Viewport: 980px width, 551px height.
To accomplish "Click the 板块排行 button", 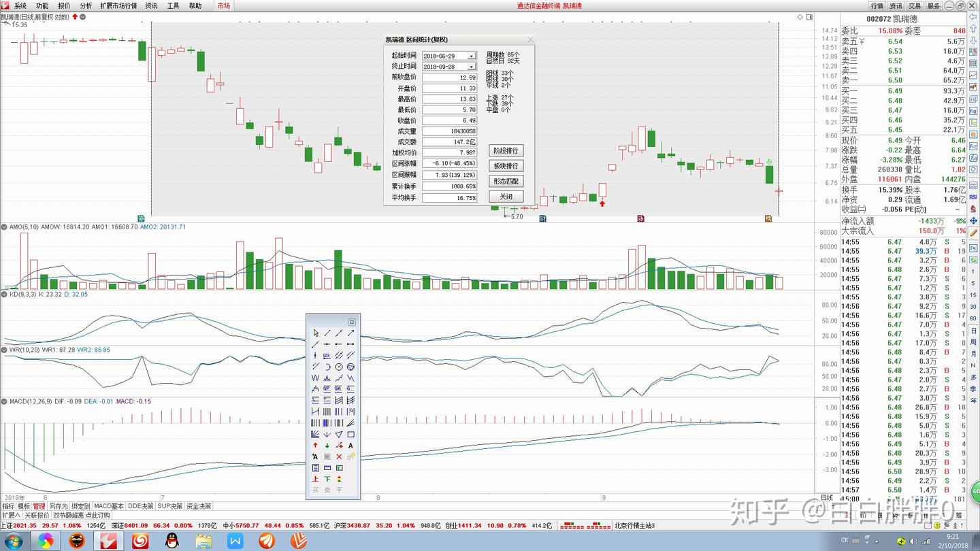I will pyautogui.click(x=506, y=166).
